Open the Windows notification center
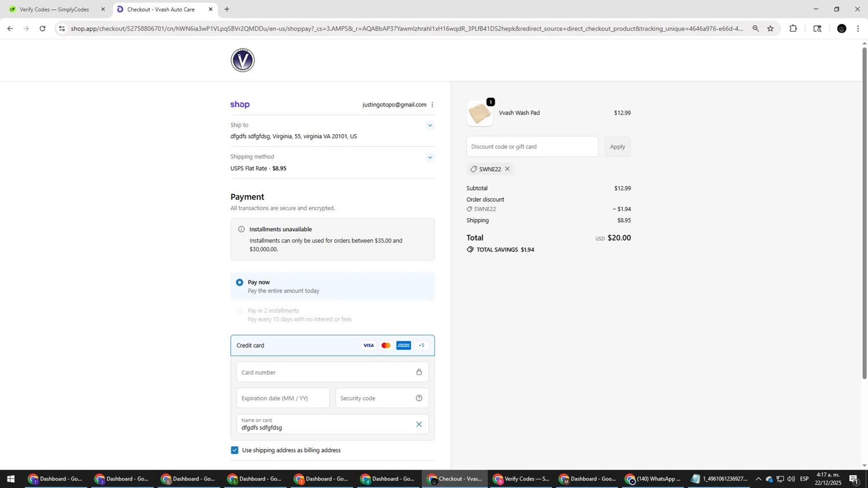868x488 pixels. [854, 479]
